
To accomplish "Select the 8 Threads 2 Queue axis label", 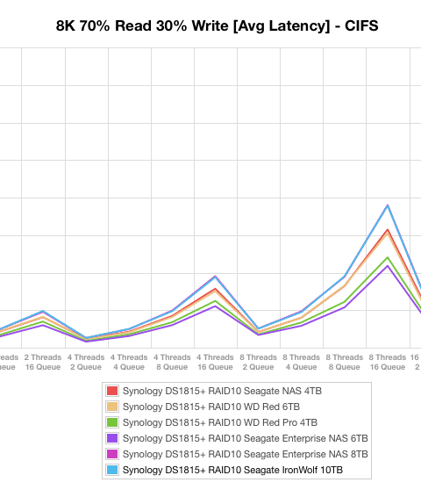I will (258, 363).
